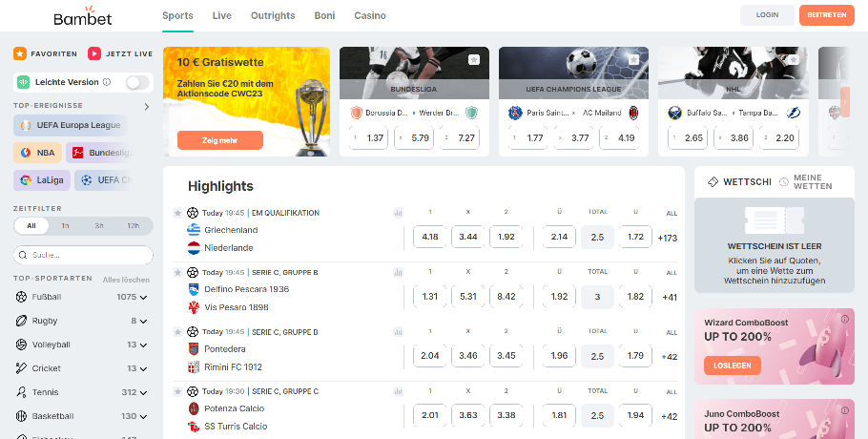Image resolution: width=868 pixels, height=439 pixels.
Task: Star the Bundesliga featured match card
Action: [x=474, y=59]
